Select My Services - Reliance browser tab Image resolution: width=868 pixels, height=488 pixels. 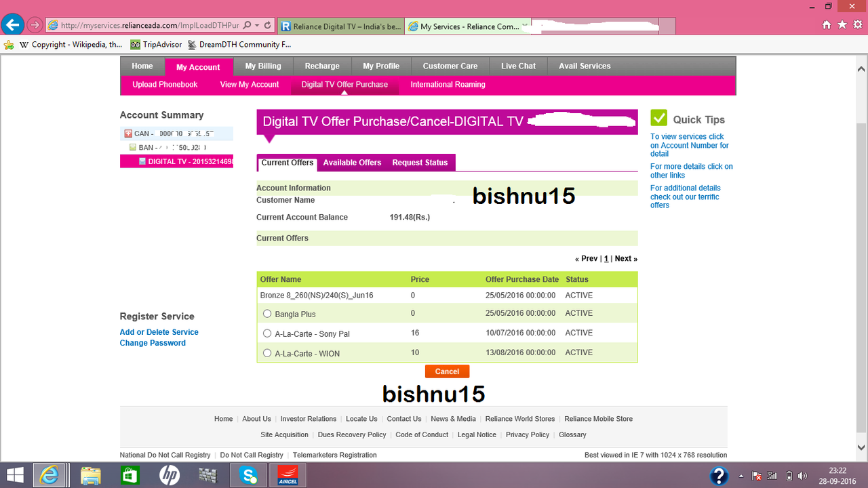click(x=469, y=26)
